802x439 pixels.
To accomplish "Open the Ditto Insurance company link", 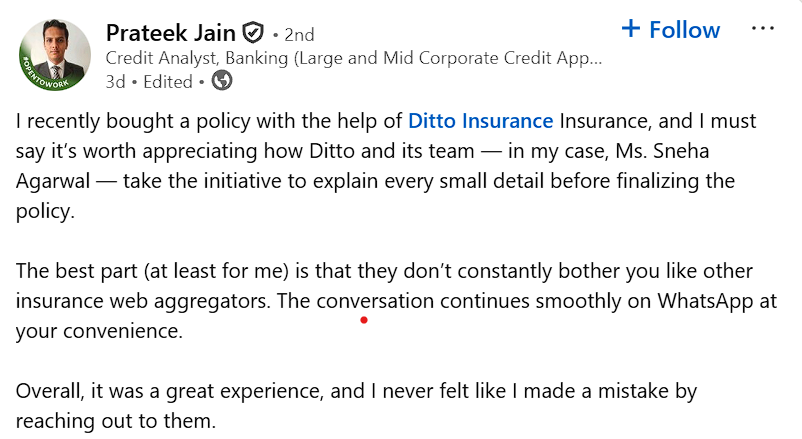I will 480,122.
